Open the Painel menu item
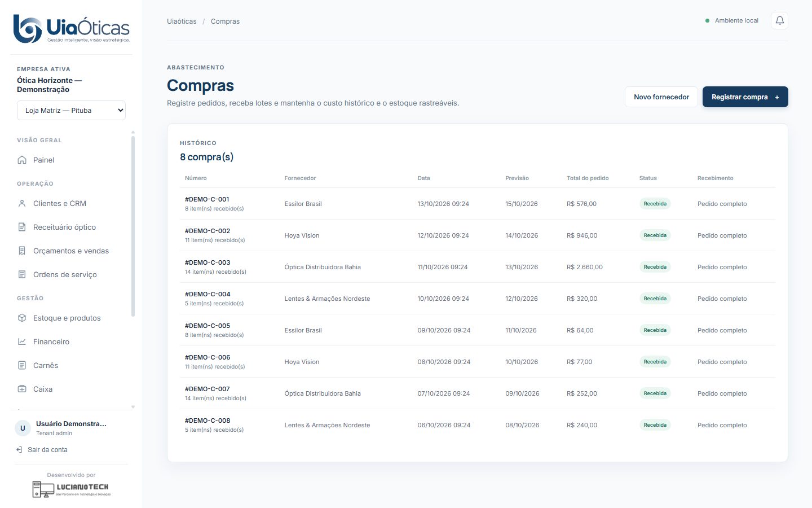812x508 pixels. coord(71,160)
